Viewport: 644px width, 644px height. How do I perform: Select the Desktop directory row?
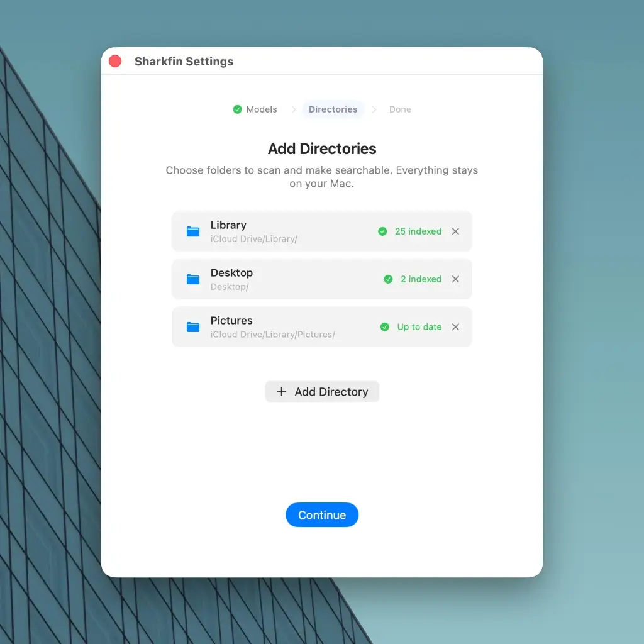pos(296,279)
